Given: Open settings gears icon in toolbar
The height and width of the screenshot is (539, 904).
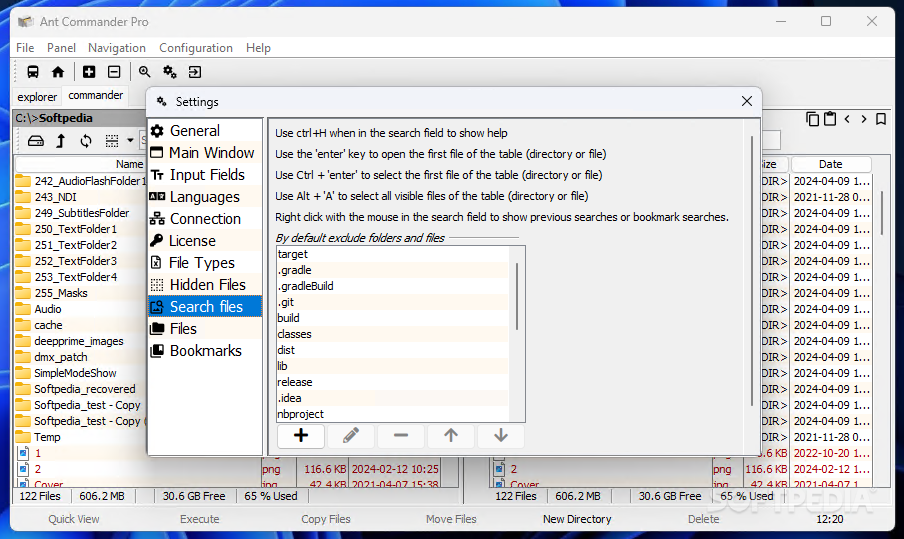Looking at the screenshot, I should point(170,72).
